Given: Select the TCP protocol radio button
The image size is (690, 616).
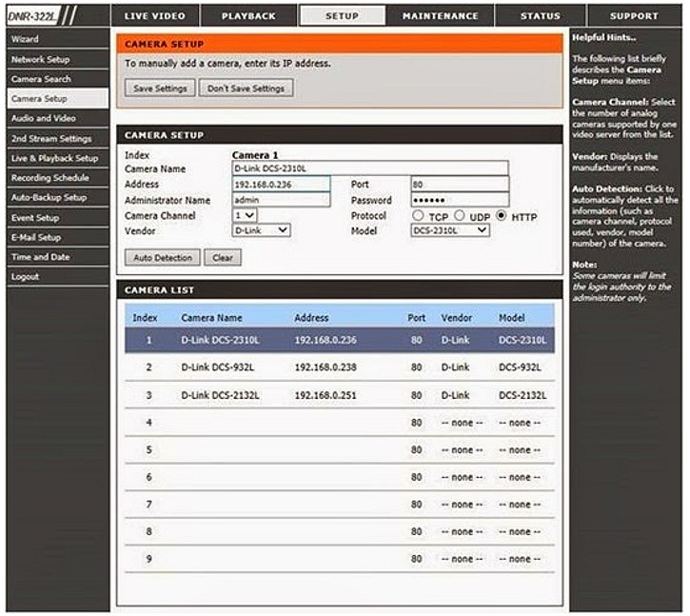Looking at the screenshot, I should pyautogui.click(x=417, y=216).
